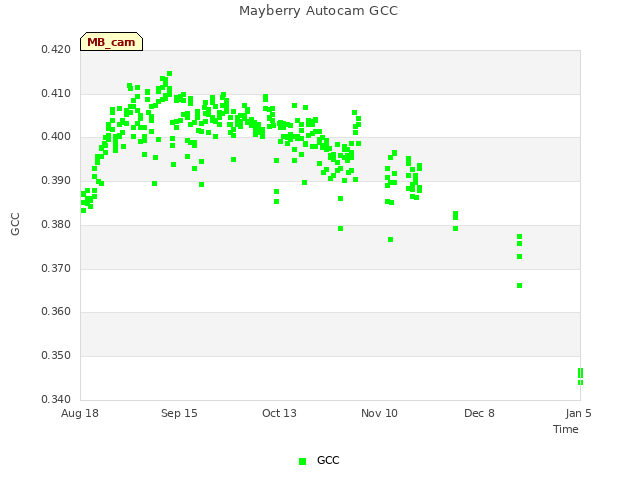Click the 0.350 y-axis value

[x=56, y=356]
